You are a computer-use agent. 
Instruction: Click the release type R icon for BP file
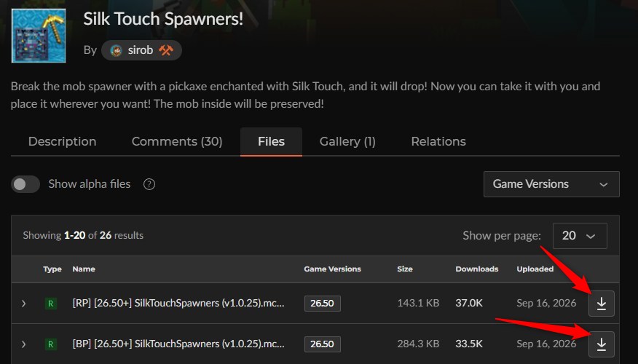tap(50, 344)
